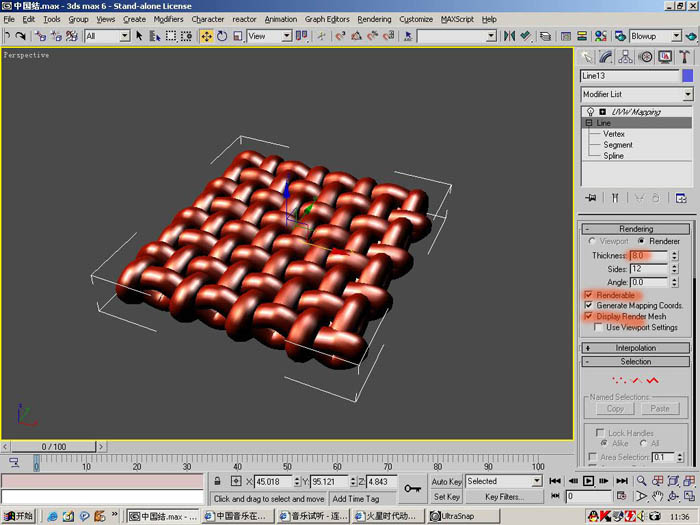Open the Modify command panel tab
This screenshot has height=525, width=700.
(x=606, y=57)
